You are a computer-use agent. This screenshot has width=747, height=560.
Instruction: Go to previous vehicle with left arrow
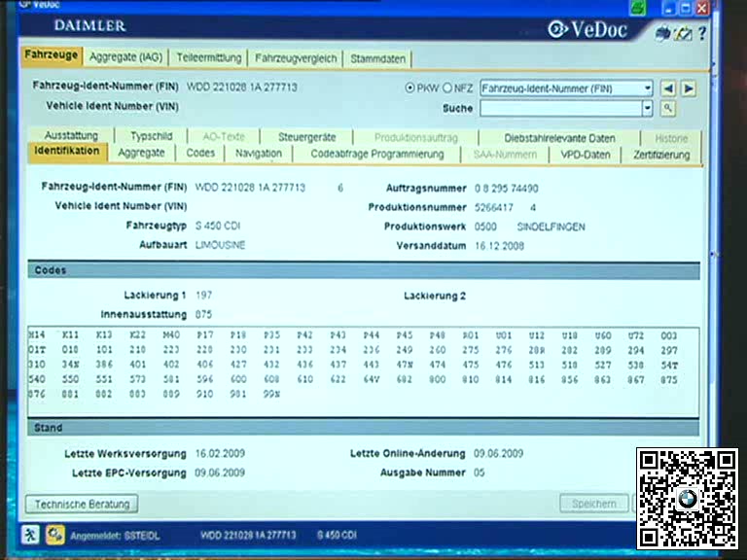668,88
